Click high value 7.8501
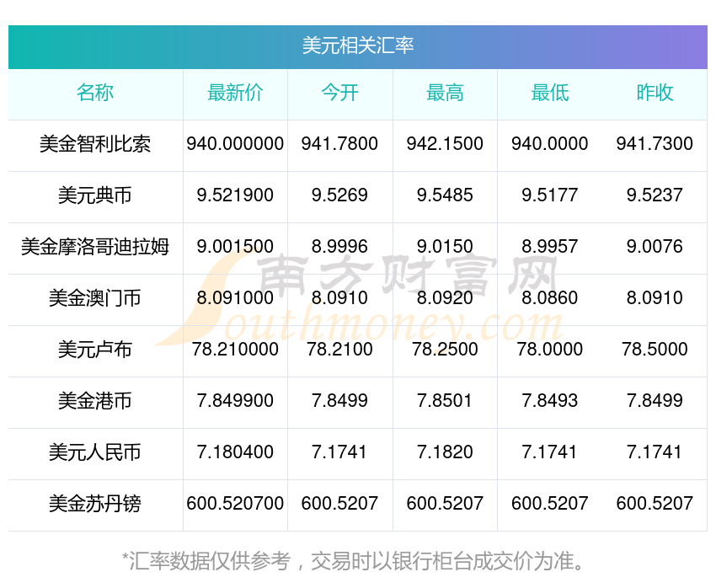 pyautogui.click(x=445, y=401)
